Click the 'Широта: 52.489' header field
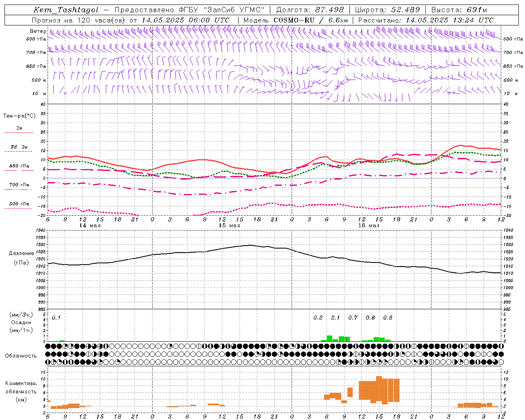 (387, 10)
